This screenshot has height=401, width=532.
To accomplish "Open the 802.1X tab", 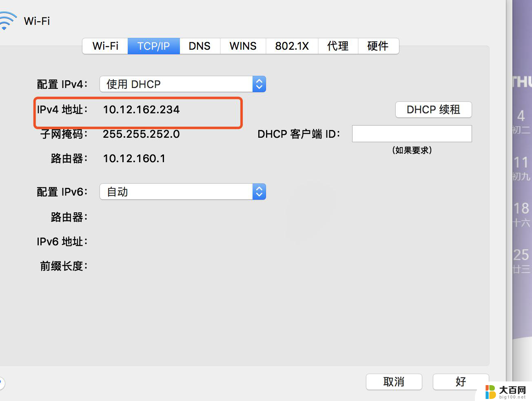I will pos(292,46).
